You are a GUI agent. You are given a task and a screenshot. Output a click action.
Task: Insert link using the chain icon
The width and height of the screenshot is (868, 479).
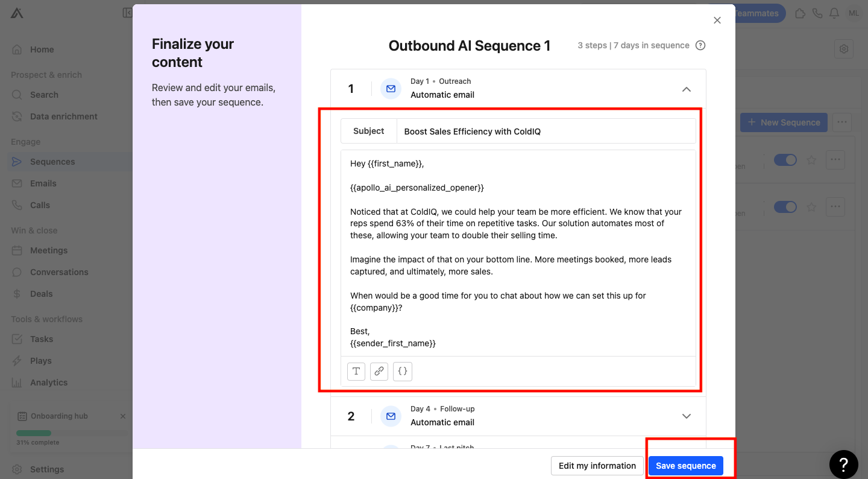(x=379, y=371)
